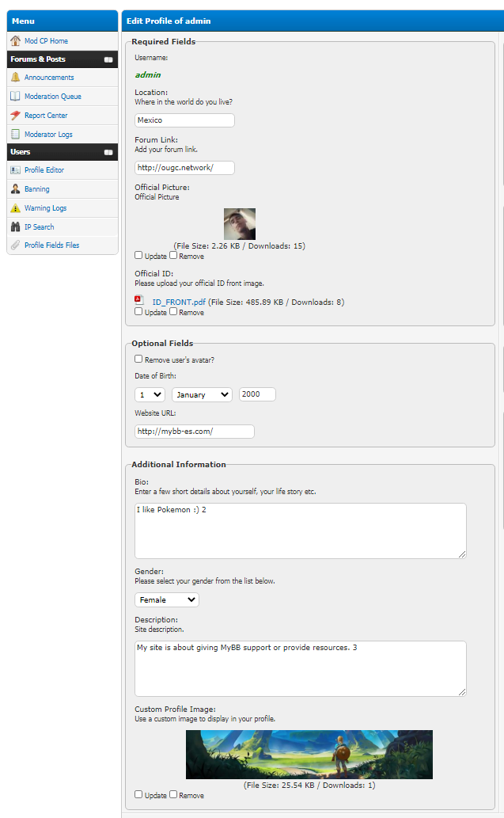The width and height of the screenshot is (504, 818).
Task: Expand the Gender dropdown showing Female
Action: tap(166, 600)
